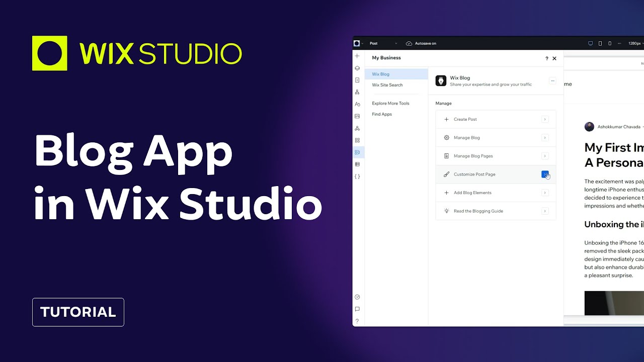Switch to desktop breakpoint icon
Viewport: 644px width, 362px height.
pyautogui.click(x=591, y=43)
